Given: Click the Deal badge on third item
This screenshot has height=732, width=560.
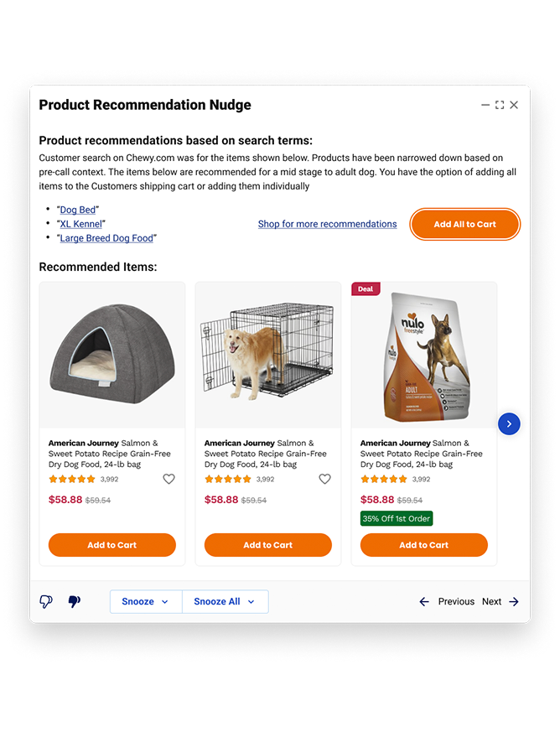Looking at the screenshot, I should click(x=366, y=289).
